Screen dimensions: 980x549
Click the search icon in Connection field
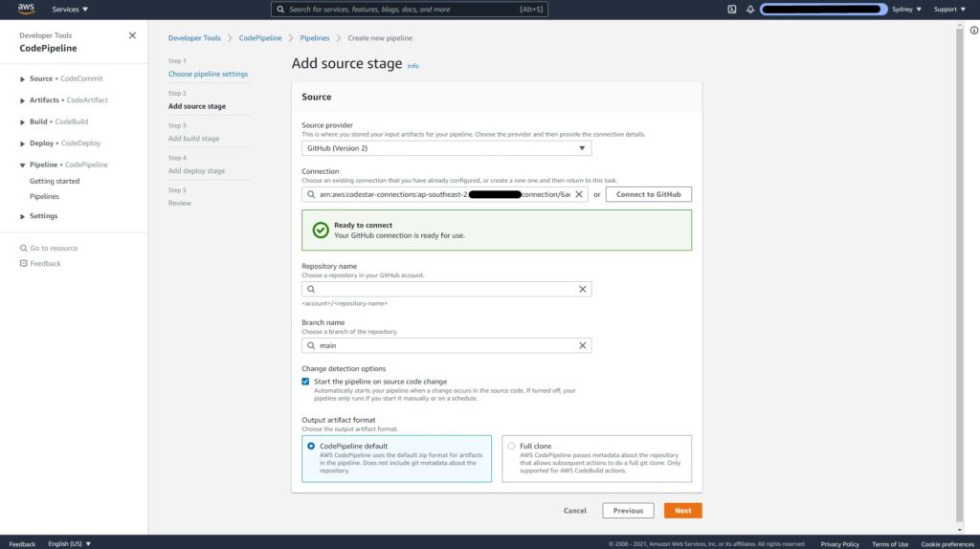click(x=311, y=194)
